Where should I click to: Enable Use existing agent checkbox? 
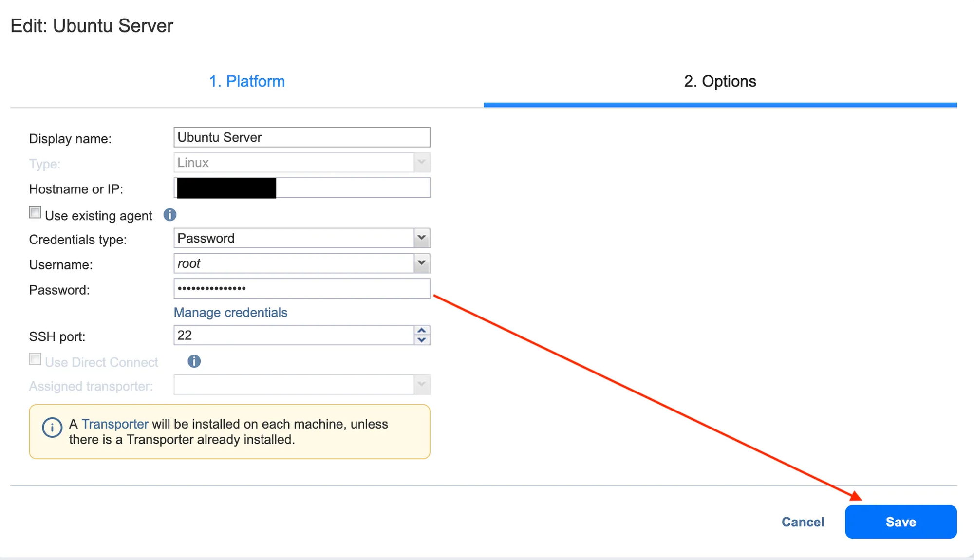click(x=35, y=213)
